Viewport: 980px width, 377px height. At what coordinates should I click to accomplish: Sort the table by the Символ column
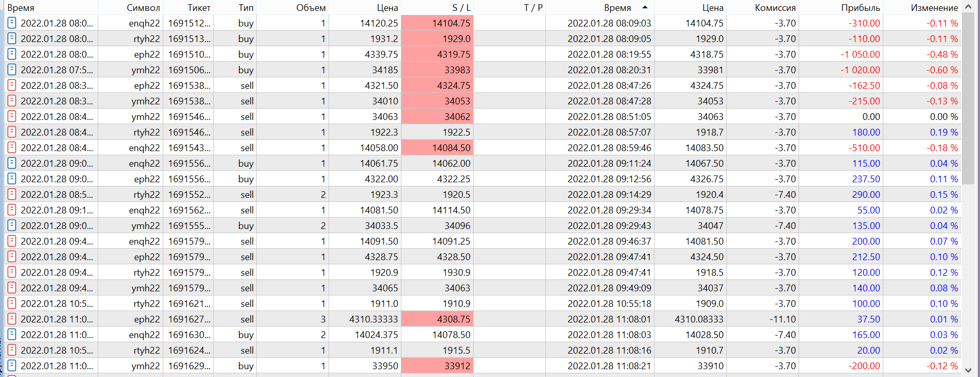[143, 8]
